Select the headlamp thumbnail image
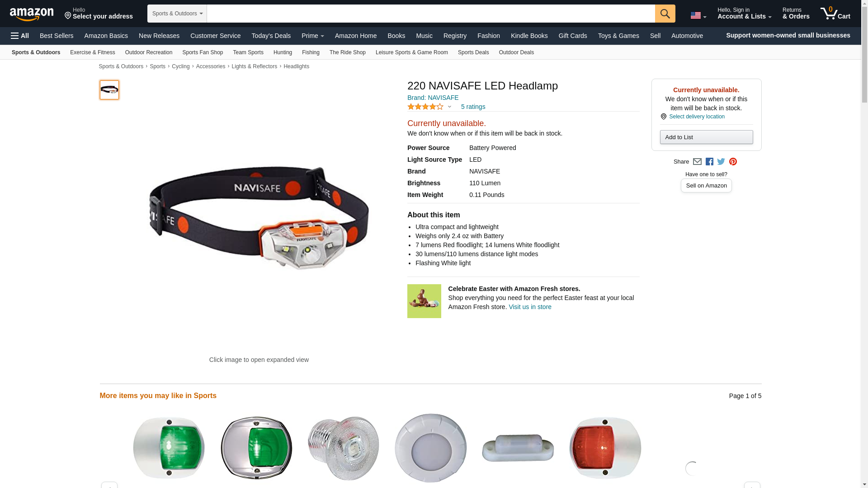 [109, 90]
